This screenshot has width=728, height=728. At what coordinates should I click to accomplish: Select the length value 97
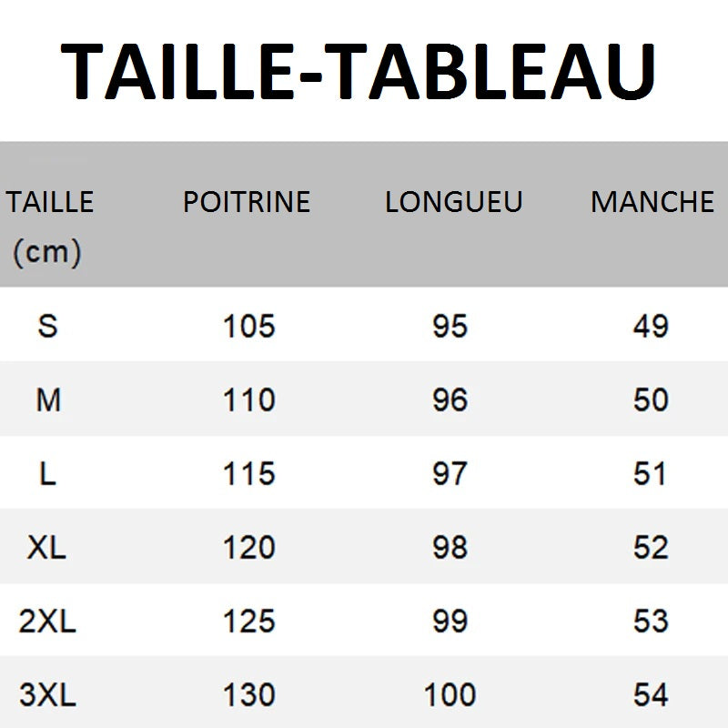tap(450, 473)
